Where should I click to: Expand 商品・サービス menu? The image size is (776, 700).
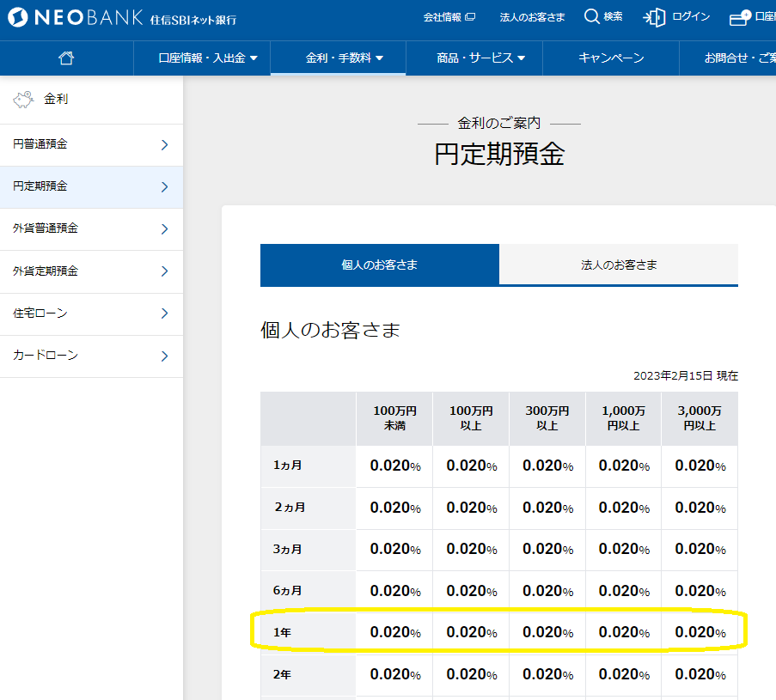pos(475,58)
